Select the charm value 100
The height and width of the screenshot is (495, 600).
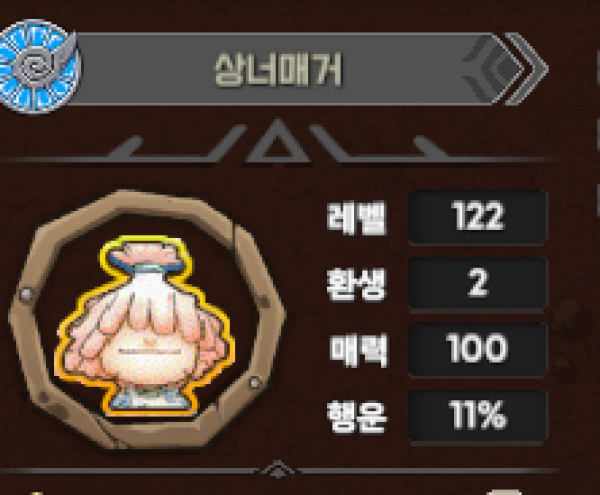[478, 349]
